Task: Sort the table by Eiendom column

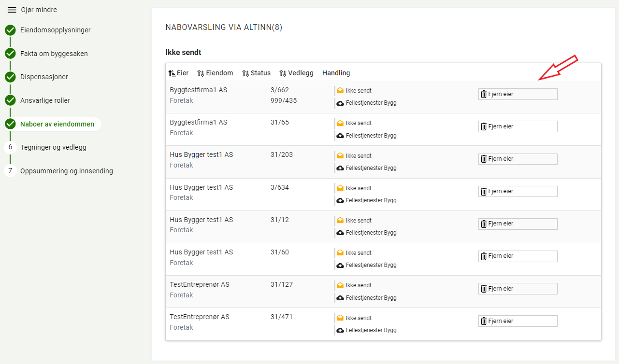Action: tap(215, 73)
